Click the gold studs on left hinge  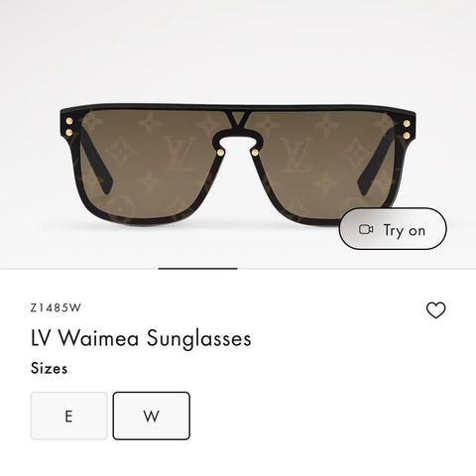click(69, 127)
